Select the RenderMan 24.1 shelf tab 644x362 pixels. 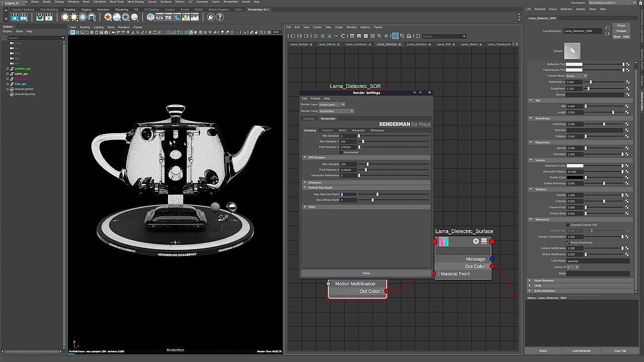259,10
